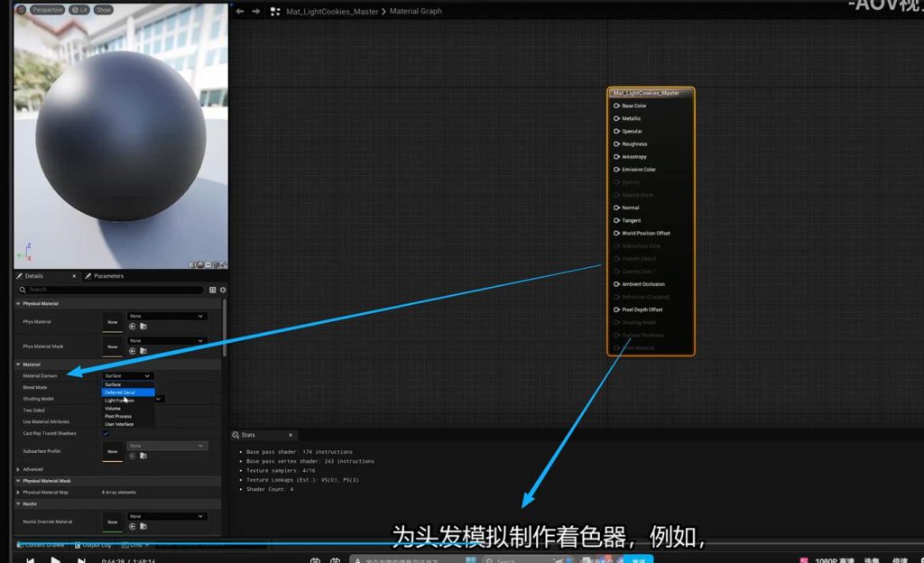
Task: Click the Base Color input pin
Action: point(617,106)
